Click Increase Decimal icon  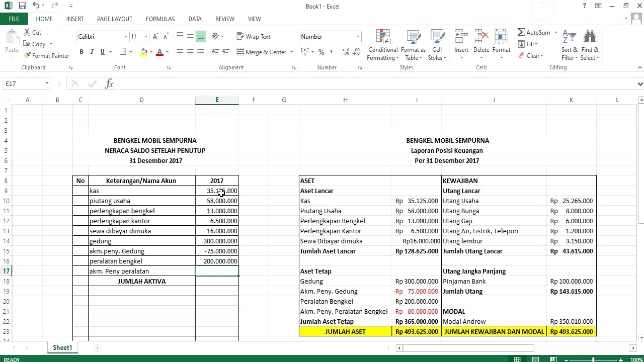(x=346, y=52)
